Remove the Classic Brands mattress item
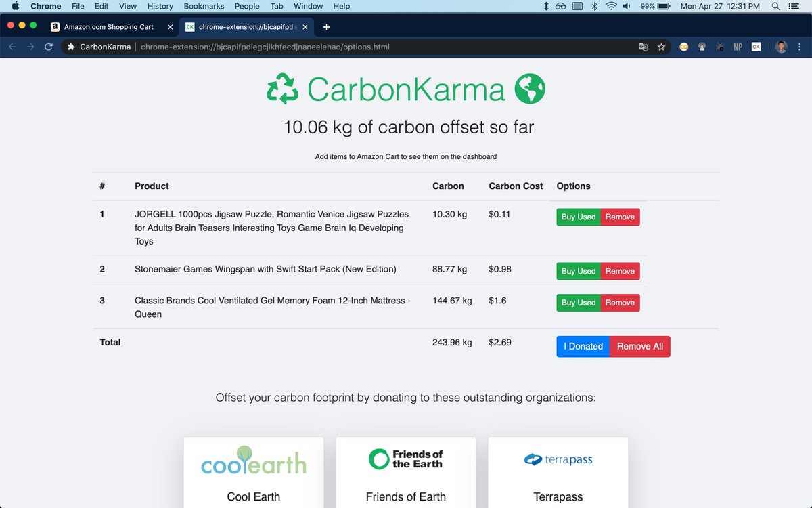Screen dimensions: 812x508 click(x=620, y=303)
